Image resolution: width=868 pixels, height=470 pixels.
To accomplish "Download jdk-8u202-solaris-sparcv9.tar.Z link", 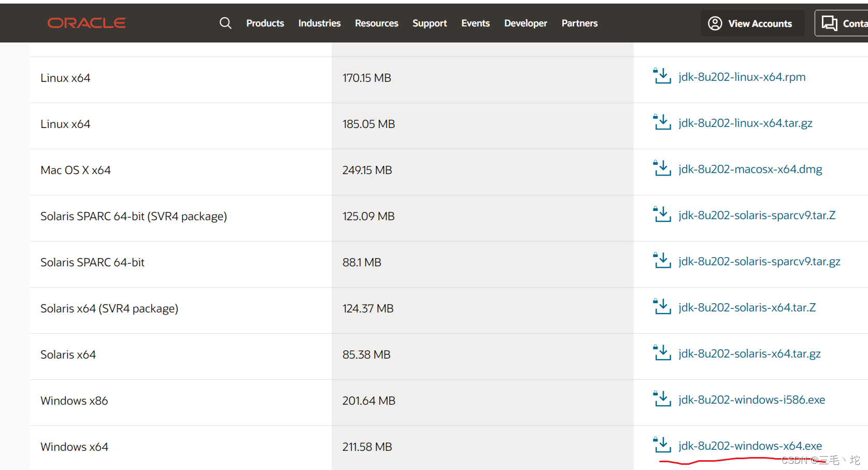I will pyautogui.click(x=757, y=216).
